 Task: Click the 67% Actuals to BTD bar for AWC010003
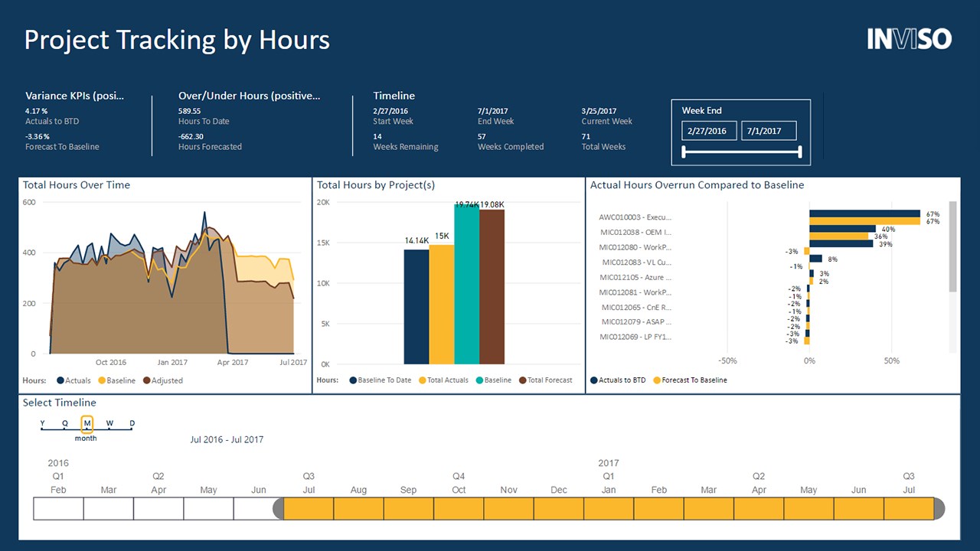coord(865,214)
